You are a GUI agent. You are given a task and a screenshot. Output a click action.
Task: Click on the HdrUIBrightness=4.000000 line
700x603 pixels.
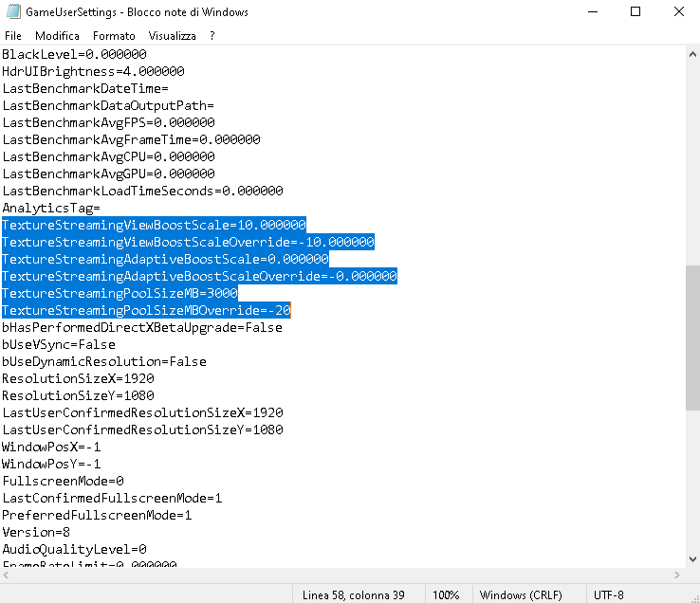93,71
